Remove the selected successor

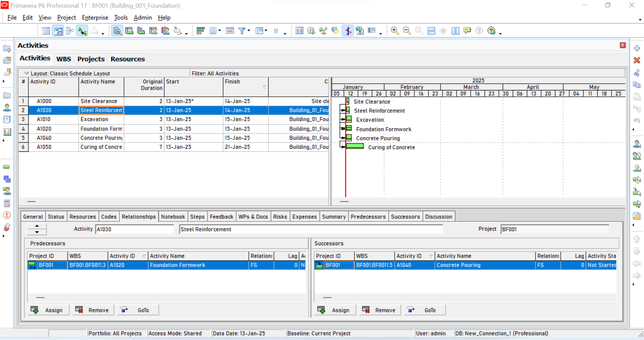(379, 310)
